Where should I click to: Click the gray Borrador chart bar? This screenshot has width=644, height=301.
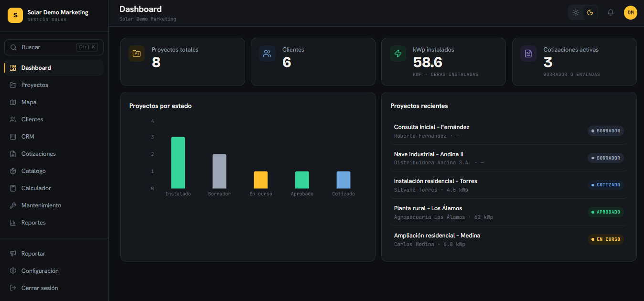[219, 172]
